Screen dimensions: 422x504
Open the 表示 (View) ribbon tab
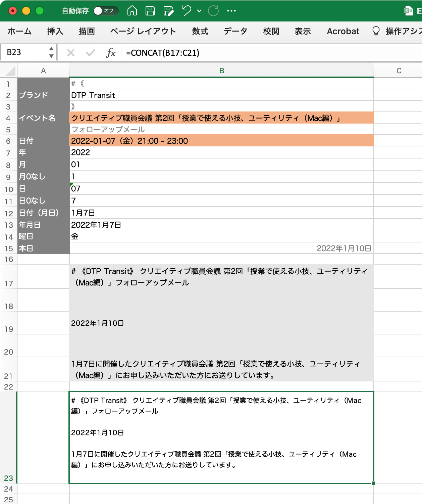[x=303, y=31]
